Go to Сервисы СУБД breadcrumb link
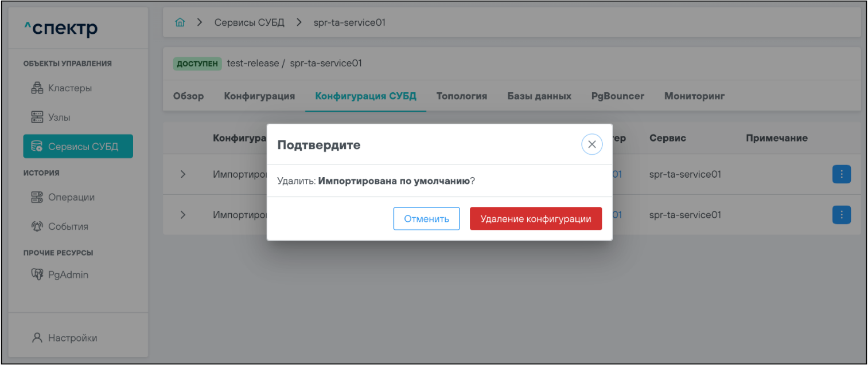Image resolution: width=868 pixels, height=365 pixels. [x=249, y=23]
